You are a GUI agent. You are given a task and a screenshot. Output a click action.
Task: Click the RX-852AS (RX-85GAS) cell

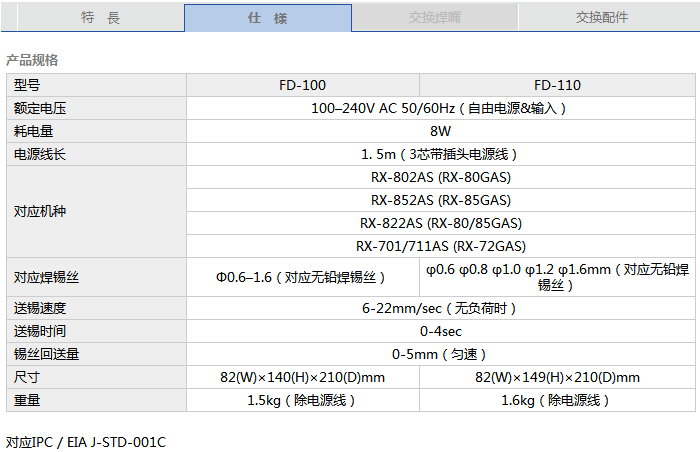pyautogui.click(x=441, y=200)
